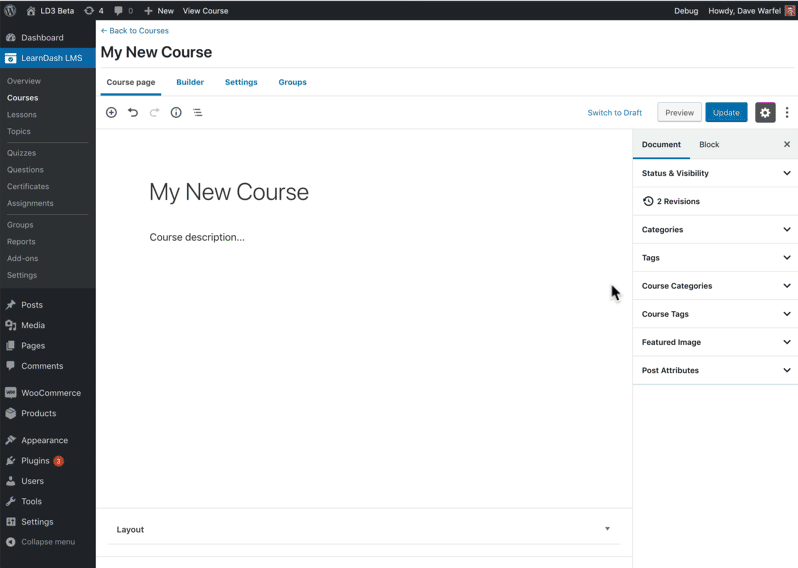The image size is (798, 568).
Task: Expand the Tags panel
Action: tap(716, 258)
